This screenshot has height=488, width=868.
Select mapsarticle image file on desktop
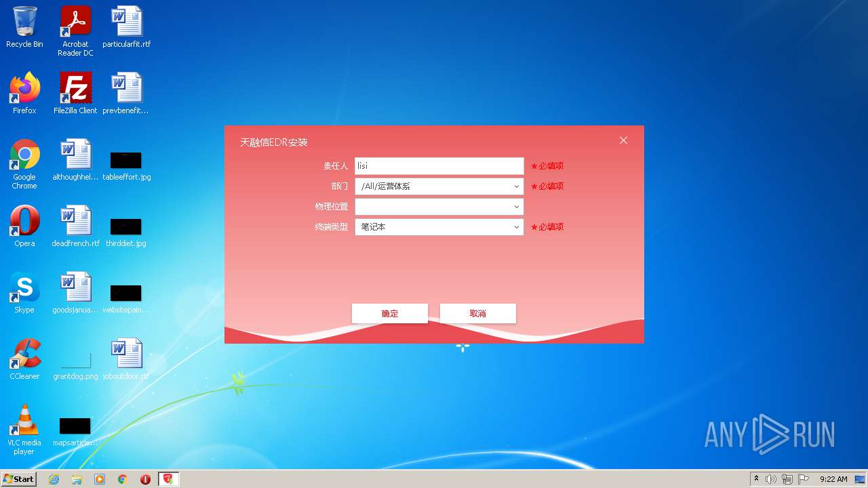tap(75, 432)
